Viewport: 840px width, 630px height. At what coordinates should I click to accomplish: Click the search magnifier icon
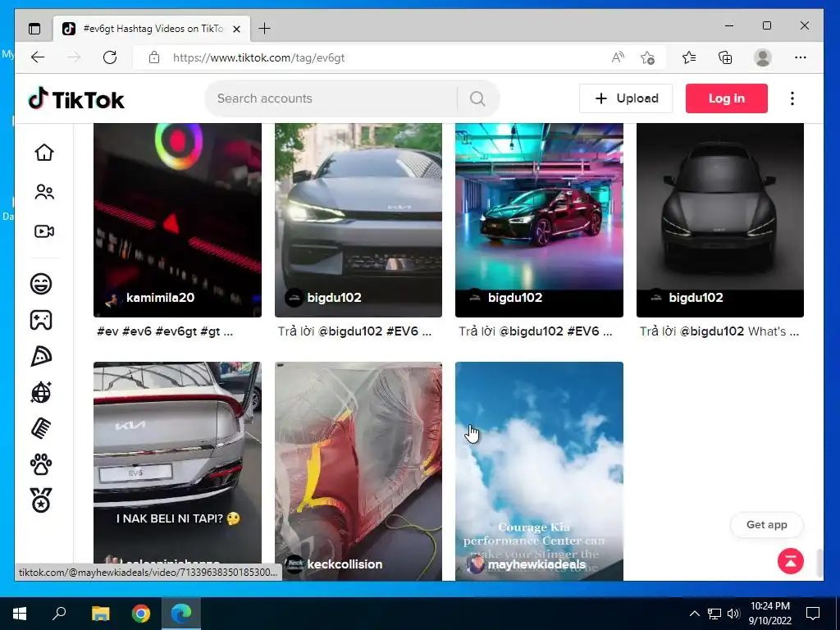[477, 98]
